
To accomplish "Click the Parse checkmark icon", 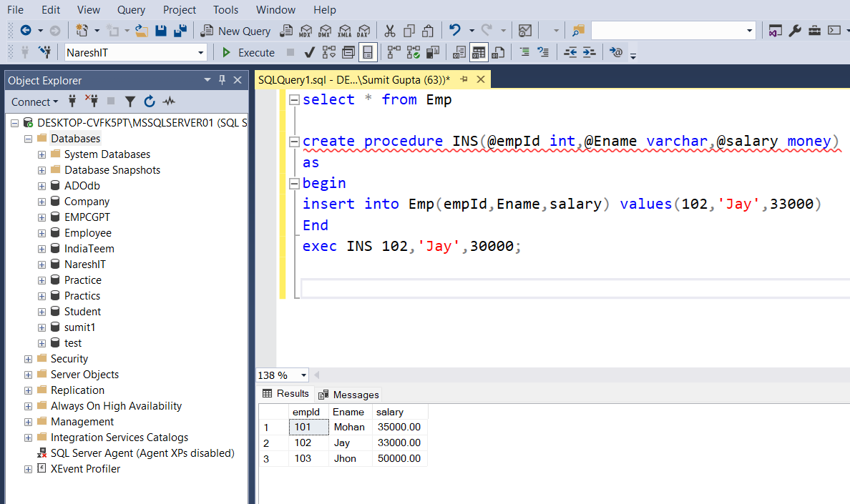I will click(x=310, y=52).
